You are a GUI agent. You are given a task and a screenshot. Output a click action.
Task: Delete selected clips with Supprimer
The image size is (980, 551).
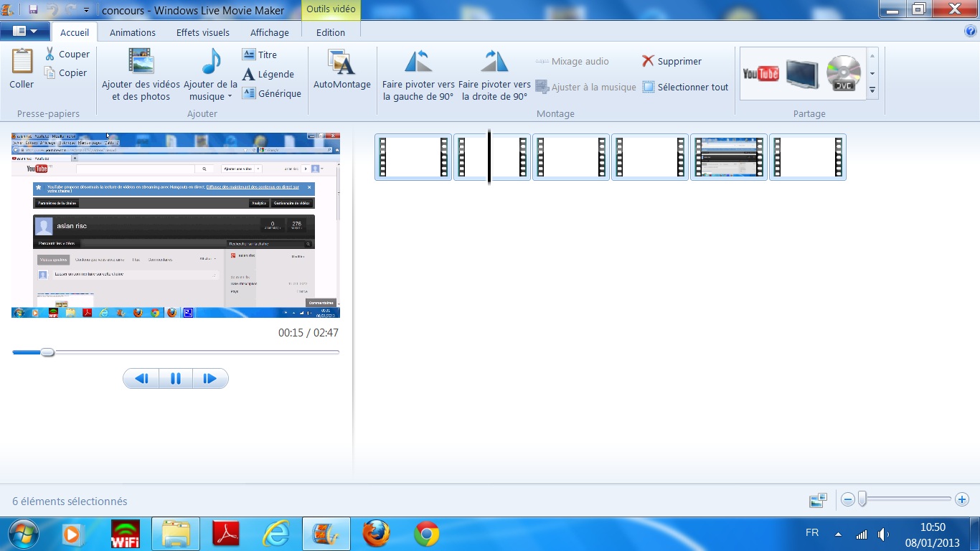click(x=672, y=61)
